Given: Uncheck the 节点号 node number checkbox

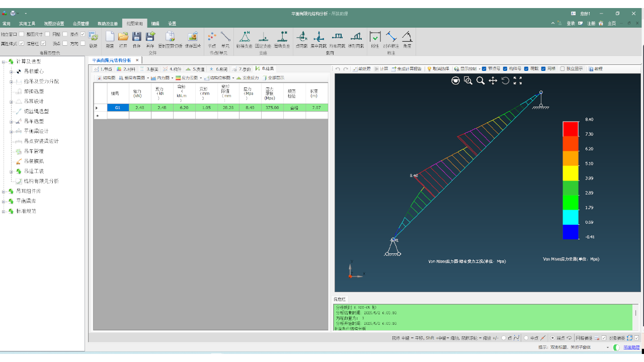Looking at the screenshot, I should click(x=484, y=69).
